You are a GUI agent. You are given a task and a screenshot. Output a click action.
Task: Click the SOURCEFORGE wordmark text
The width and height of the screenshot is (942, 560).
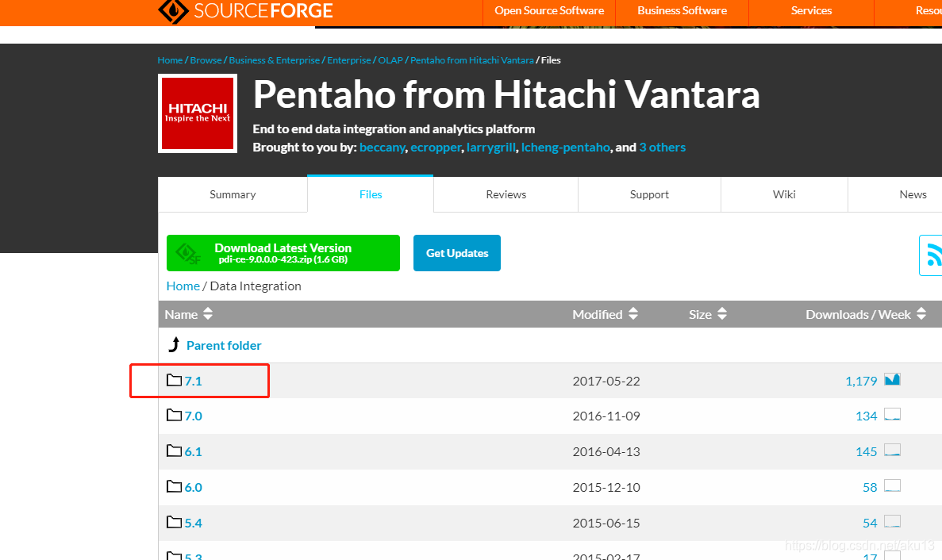(263, 10)
